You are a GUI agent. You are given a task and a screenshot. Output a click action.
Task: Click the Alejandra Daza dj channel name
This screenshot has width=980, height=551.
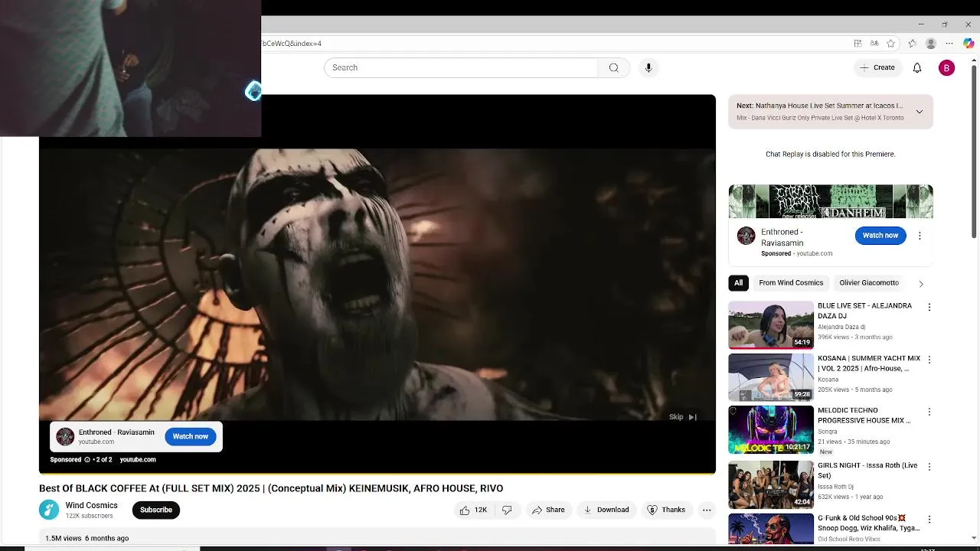pyautogui.click(x=841, y=327)
